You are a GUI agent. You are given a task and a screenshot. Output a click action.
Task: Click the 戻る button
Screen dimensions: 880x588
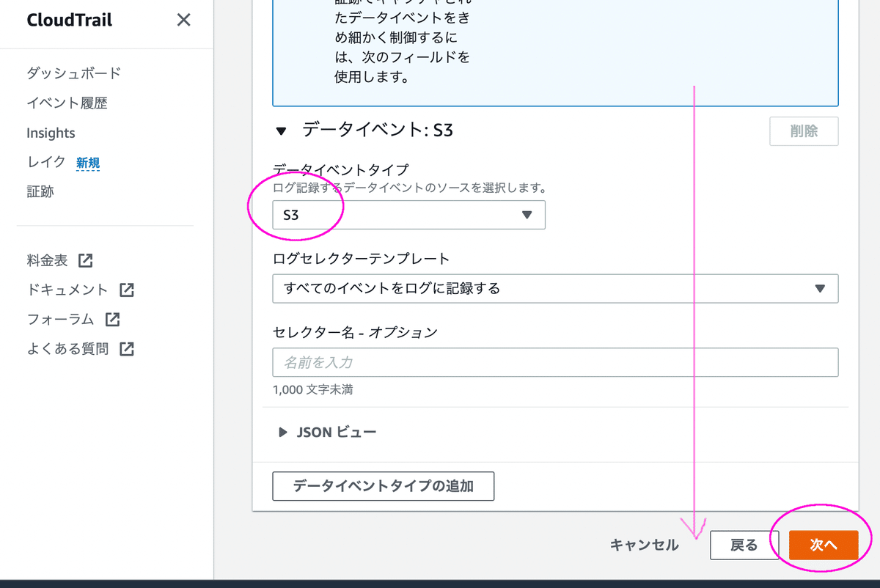[744, 545]
